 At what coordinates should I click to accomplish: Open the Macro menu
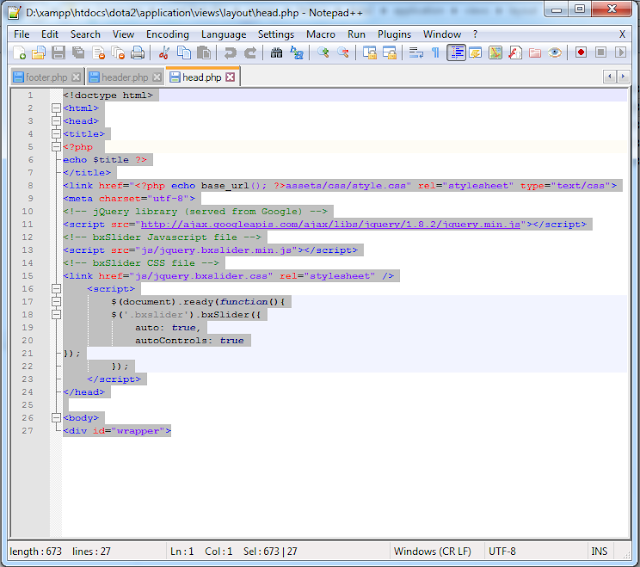pos(321,34)
